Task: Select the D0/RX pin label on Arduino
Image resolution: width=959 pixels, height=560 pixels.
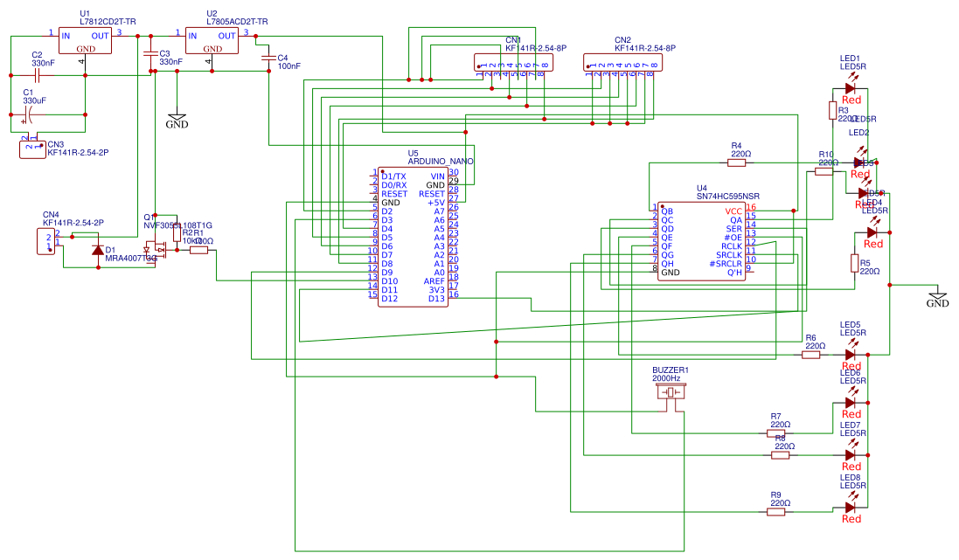Action: pyautogui.click(x=394, y=185)
